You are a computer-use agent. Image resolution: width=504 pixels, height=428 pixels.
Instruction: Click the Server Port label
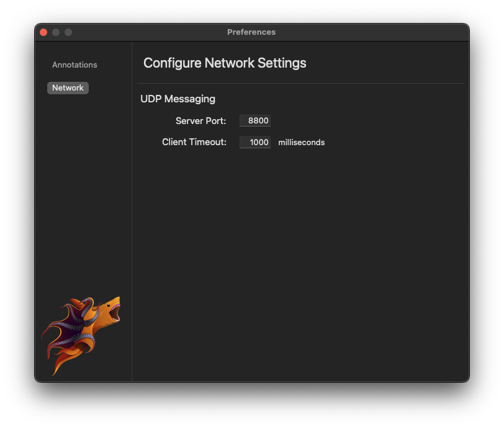click(x=200, y=121)
